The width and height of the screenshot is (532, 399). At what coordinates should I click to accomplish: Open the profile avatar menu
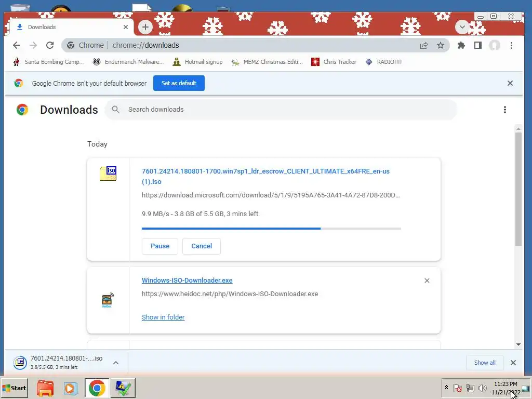click(495, 46)
